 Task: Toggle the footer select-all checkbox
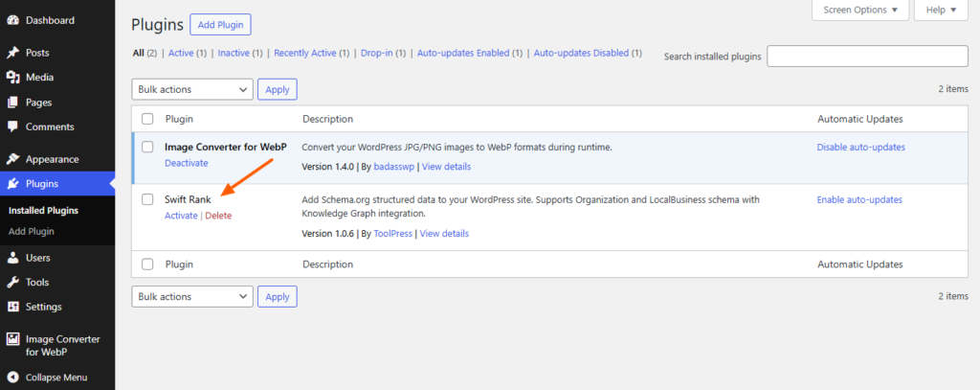coord(147,264)
